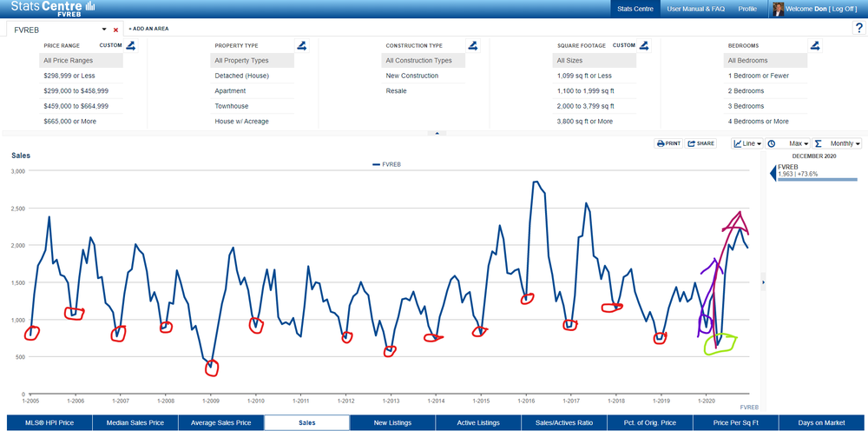
Task: Open the FVREB area dropdown arrow
Action: click(103, 30)
